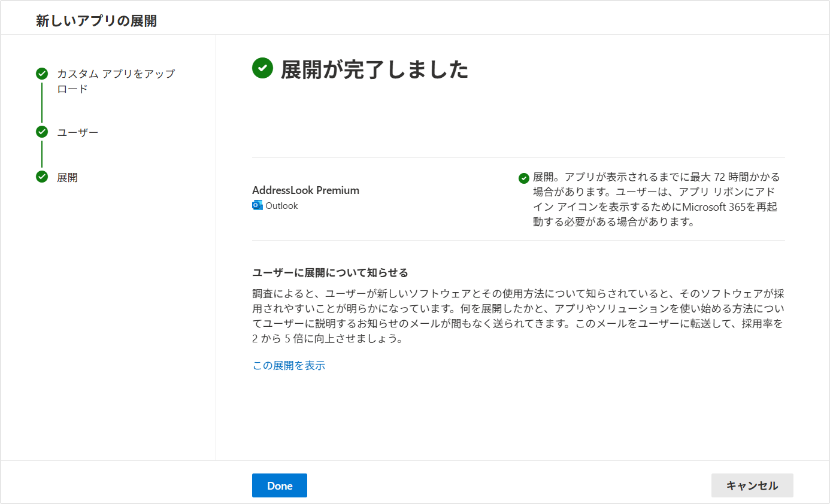Click the 新しいアプリの展開 dialog title
Viewport: 830px width, 504px height.
tap(96, 21)
